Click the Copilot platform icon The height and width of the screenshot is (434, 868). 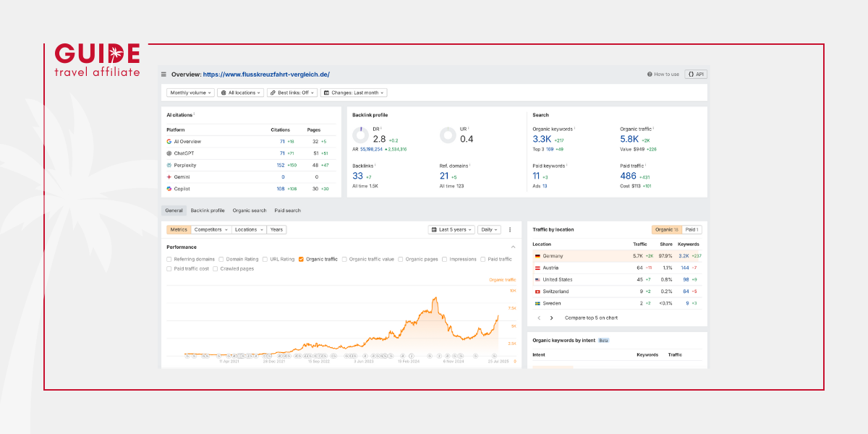169,189
